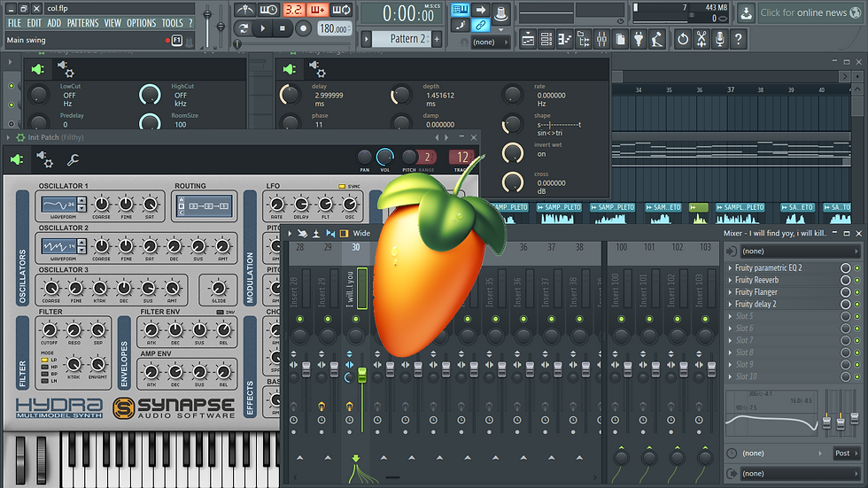Open the Post dropdown in mixer
This screenshot has height=488, width=868.
coord(847,453)
